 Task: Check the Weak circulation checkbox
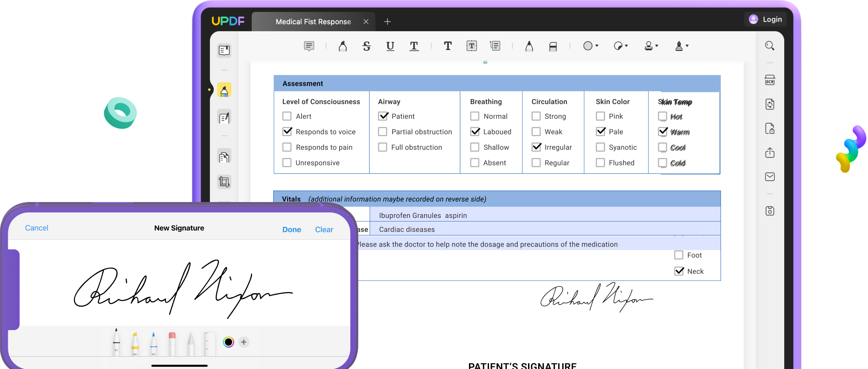tap(536, 132)
